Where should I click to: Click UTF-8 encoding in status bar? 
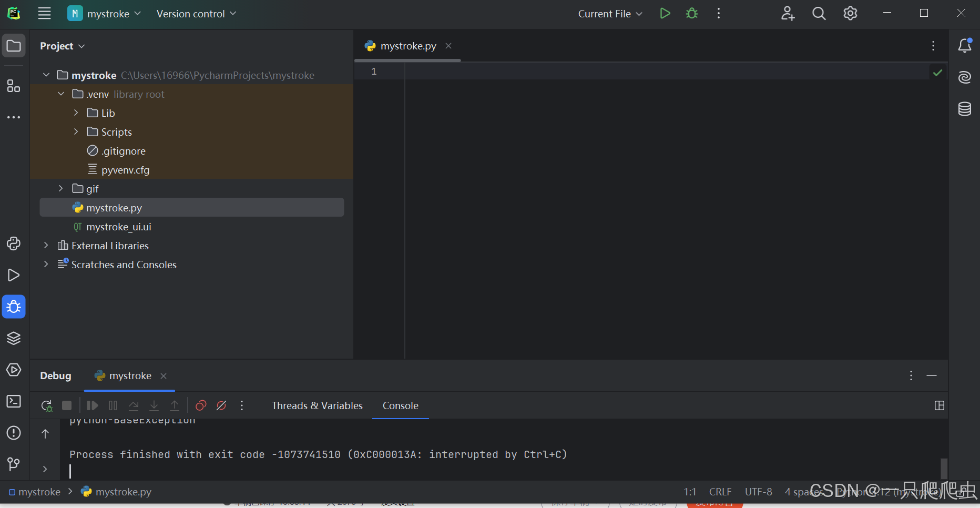pos(758,492)
